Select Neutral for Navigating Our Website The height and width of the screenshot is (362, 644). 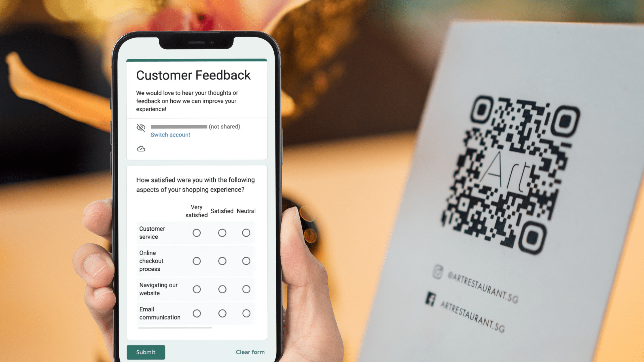(246, 289)
